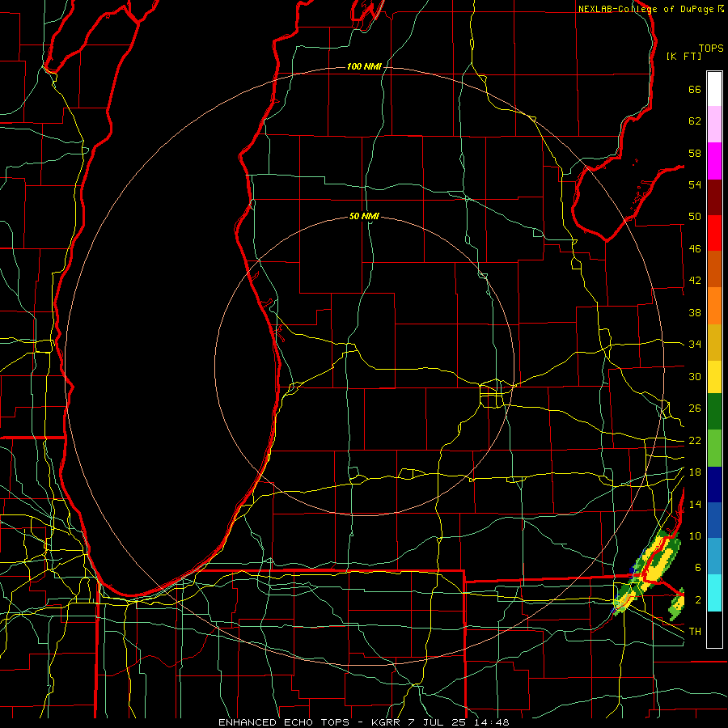Click the K FT units label
The height and width of the screenshot is (728, 728).
coord(684,57)
